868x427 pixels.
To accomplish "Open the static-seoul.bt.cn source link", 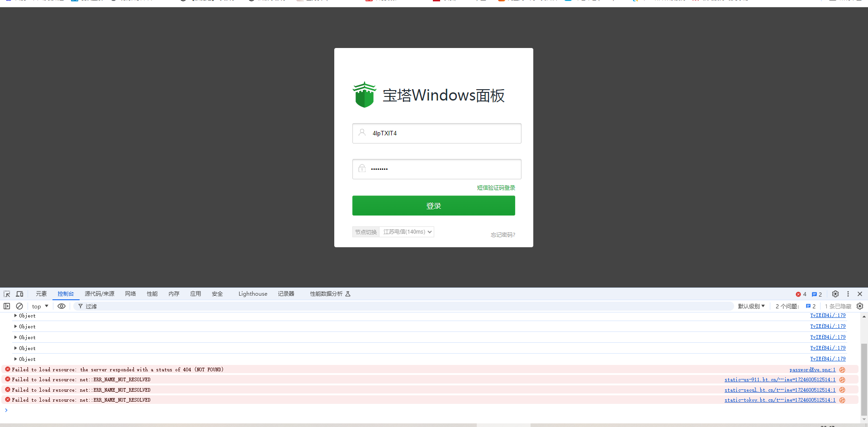I will click(x=780, y=390).
